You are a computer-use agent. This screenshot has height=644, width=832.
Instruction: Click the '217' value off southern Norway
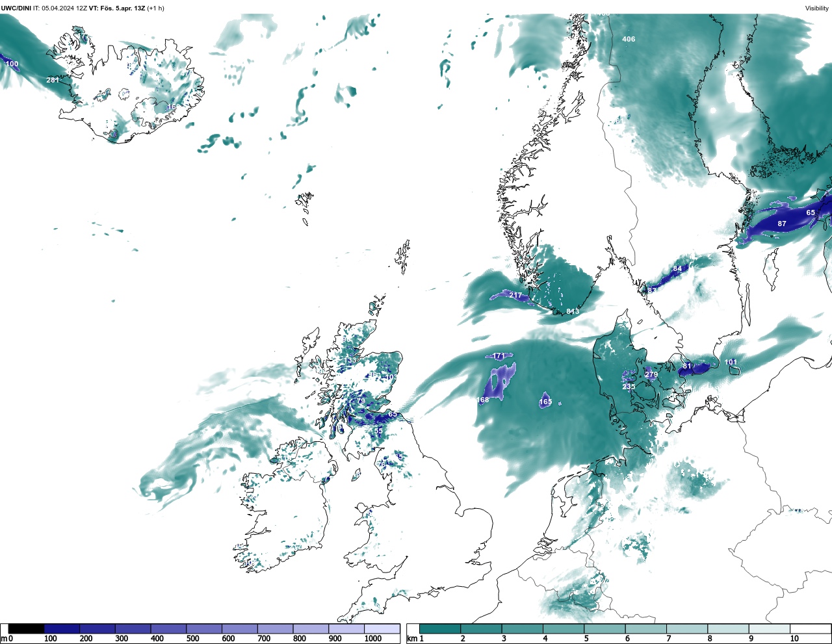(515, 296)
